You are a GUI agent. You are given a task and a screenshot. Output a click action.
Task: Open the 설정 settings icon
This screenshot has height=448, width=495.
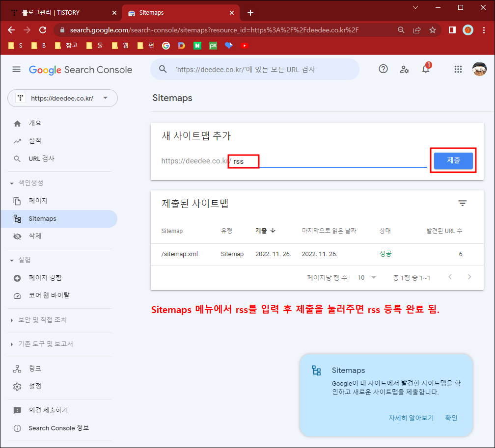click(17, 386)
